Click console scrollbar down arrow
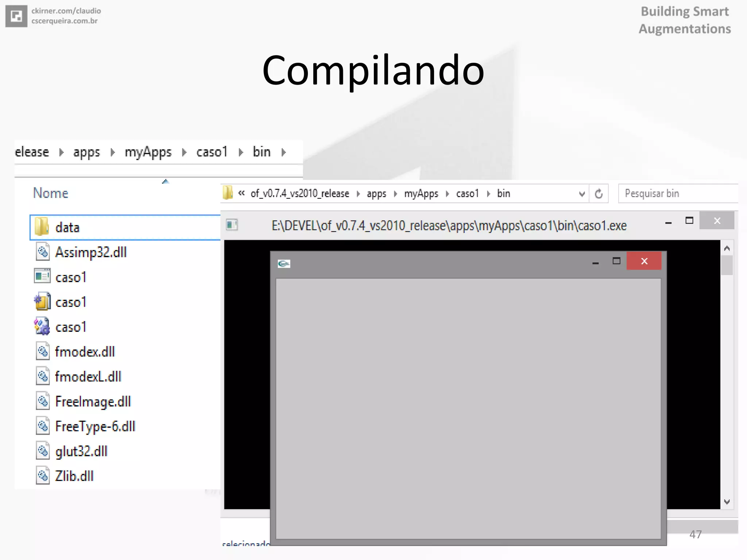The height and width of the screenshot is (560, 747). coord(727,502)
